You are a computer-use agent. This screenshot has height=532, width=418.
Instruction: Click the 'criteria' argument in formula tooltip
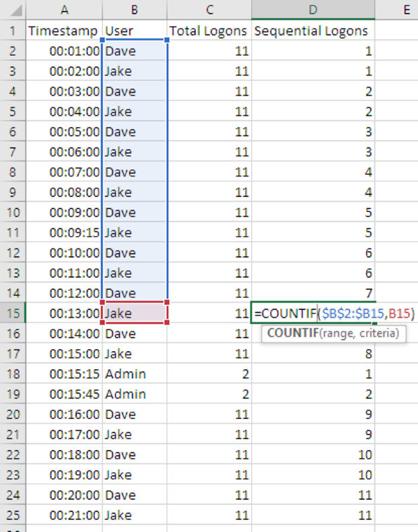pyautogui.click(x=379, y=333)
